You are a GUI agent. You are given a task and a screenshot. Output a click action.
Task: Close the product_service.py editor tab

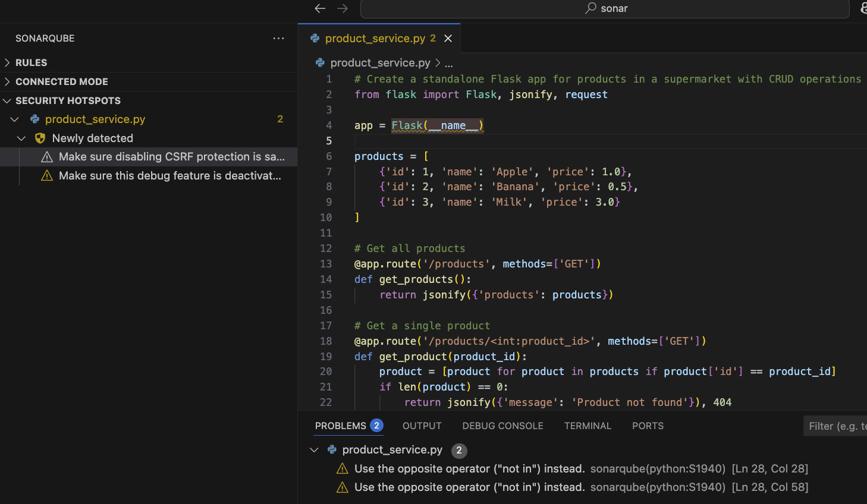448,38
